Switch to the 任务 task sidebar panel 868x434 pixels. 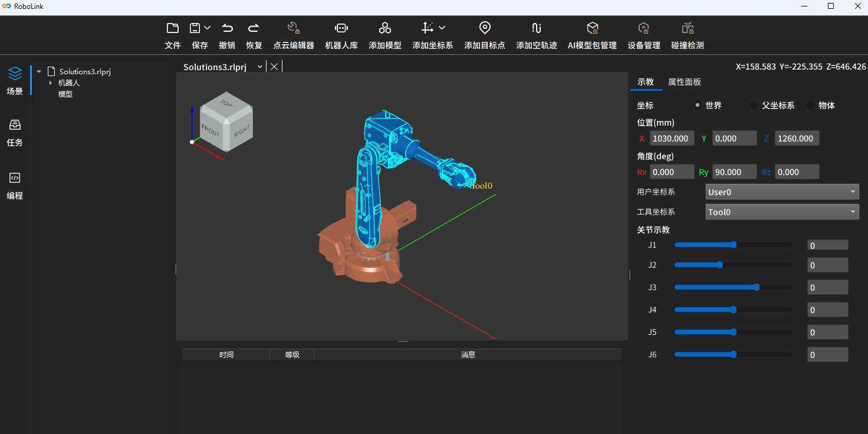15,133
